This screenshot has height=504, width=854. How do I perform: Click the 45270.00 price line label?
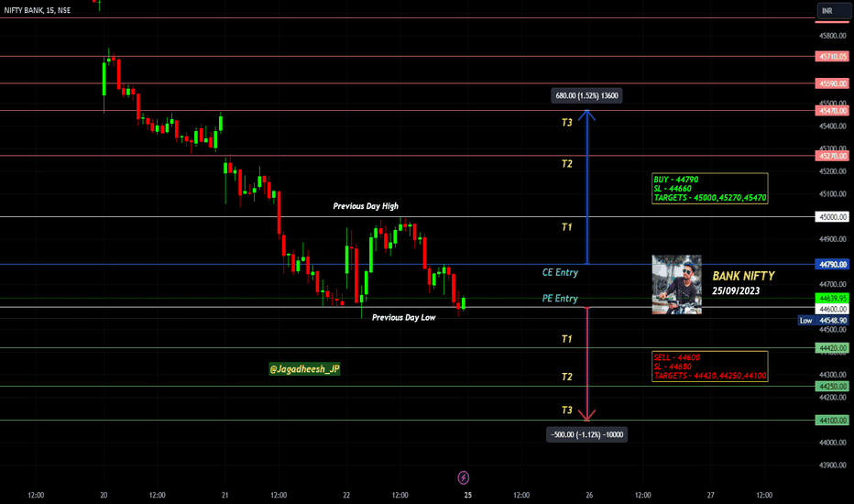click(832, 156)
